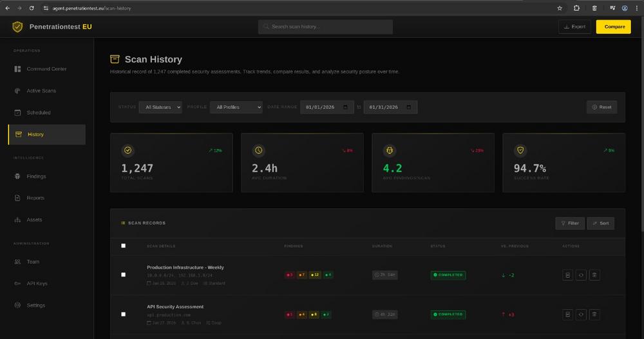The width and height of the screenshot is (644, 339).
Task: Switch to Scheduled in the sidebar
Action: point(39,113)
